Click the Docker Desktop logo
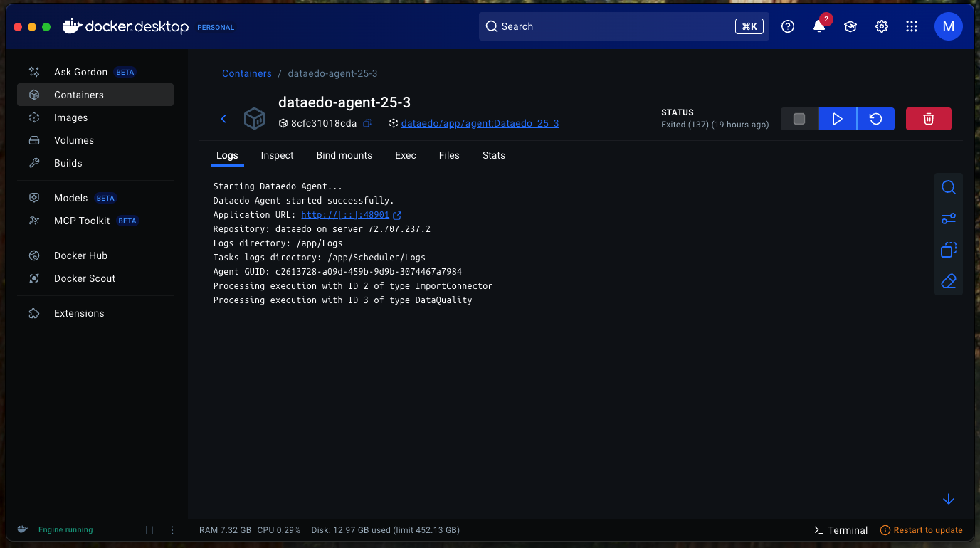The image size is (980, 548). [x=125, y=26]
